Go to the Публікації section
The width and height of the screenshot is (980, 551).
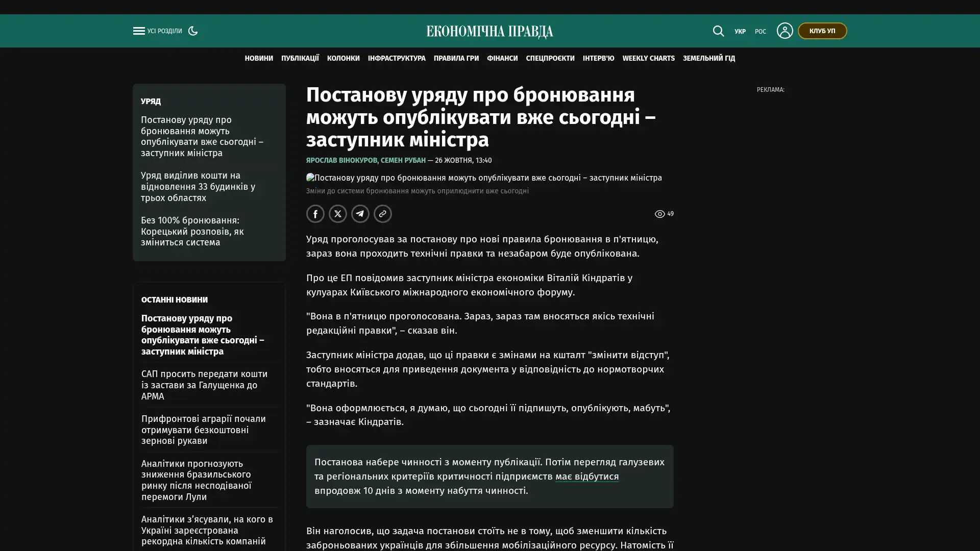300,59
